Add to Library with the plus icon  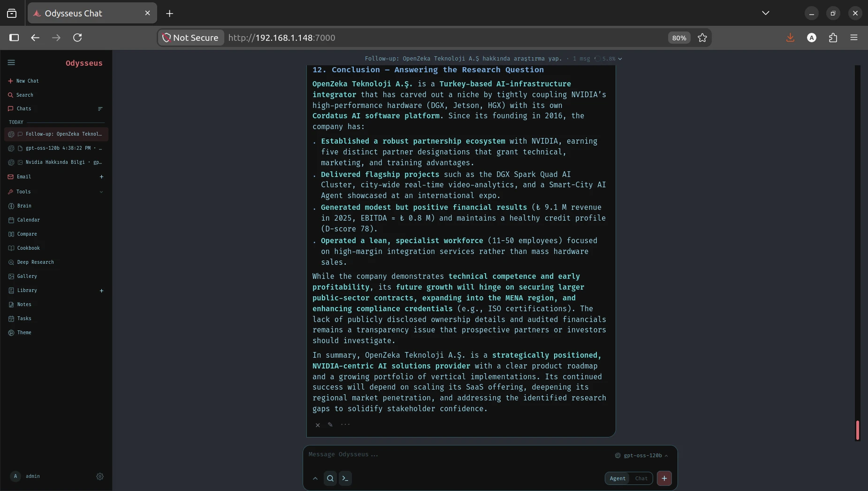pos(101,291)
